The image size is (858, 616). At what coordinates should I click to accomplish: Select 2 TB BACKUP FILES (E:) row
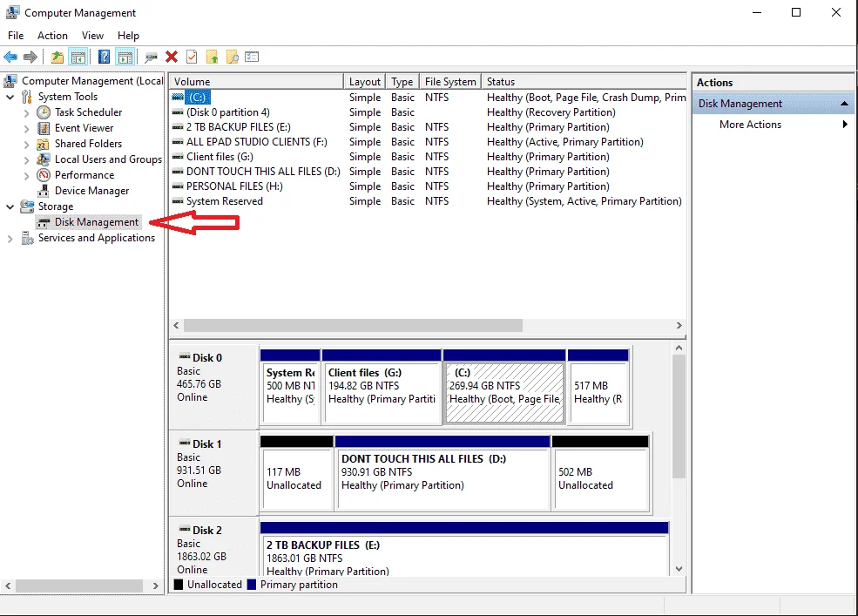point(428,127)
